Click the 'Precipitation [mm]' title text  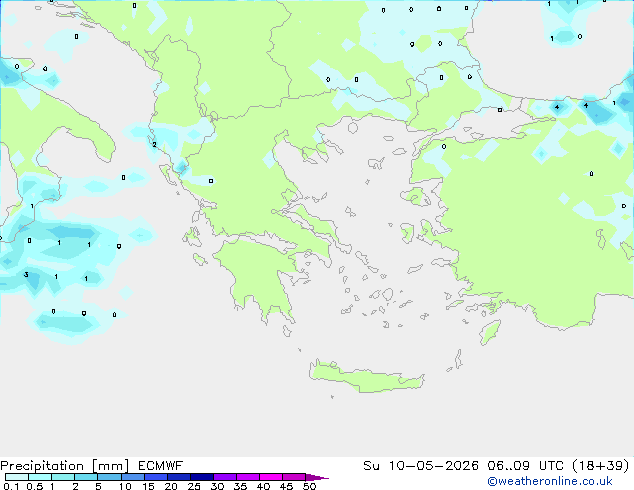(x=65, y=466)
